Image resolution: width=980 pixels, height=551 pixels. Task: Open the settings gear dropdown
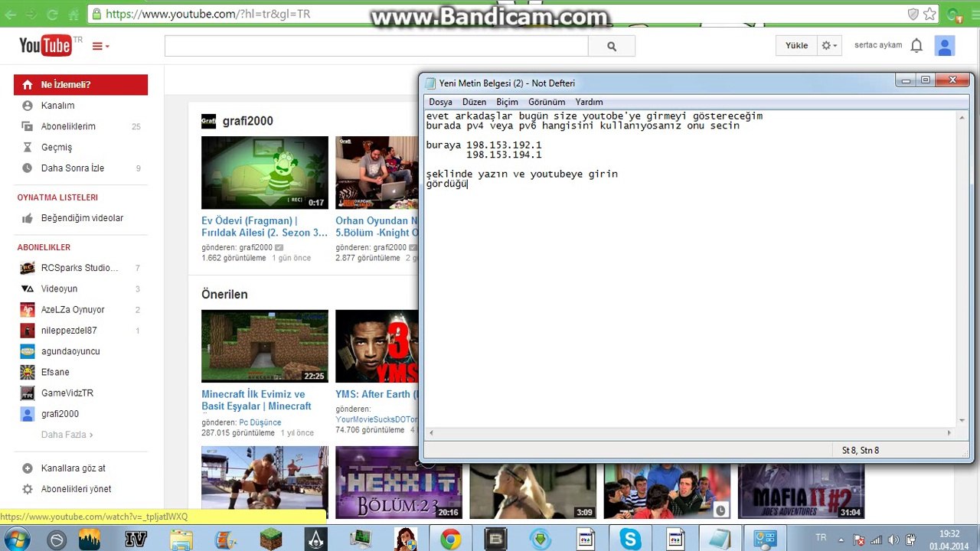[x=829, y=46]
